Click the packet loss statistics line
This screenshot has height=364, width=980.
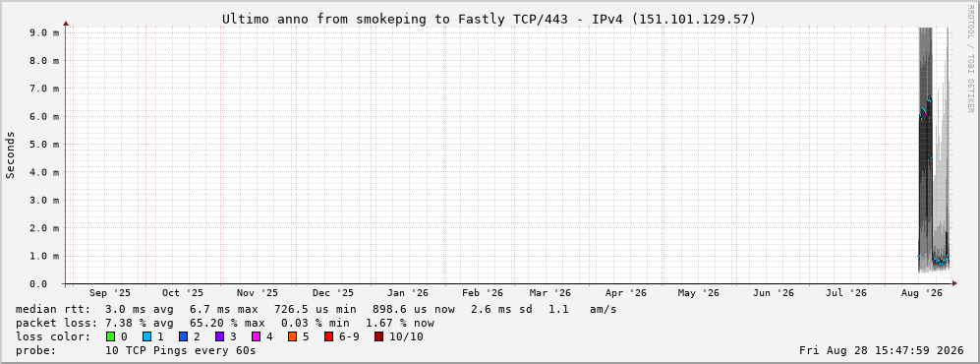[225, 323]
